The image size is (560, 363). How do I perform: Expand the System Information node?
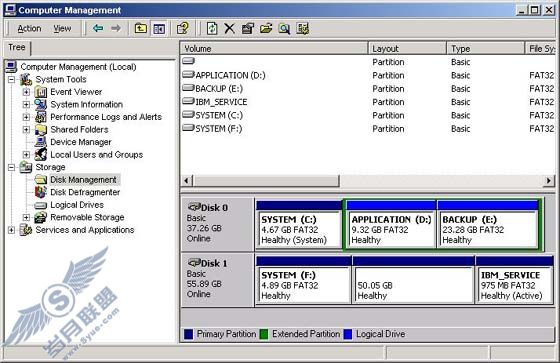coord(26,105)
